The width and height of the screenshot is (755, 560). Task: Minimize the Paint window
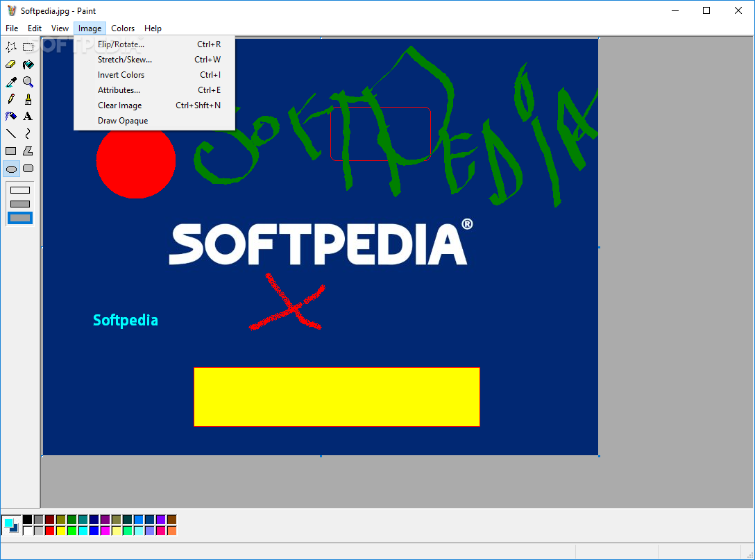pyautogui.click(x=675, y=10)
